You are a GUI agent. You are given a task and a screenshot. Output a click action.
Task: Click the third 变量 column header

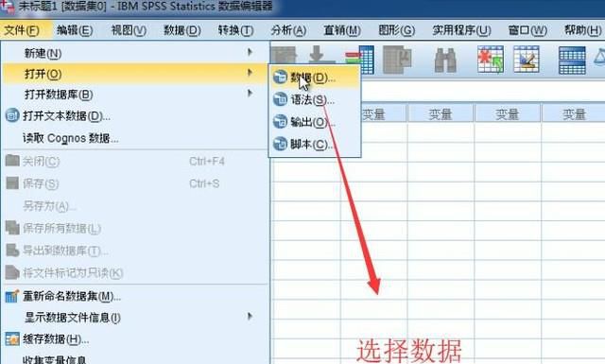click(x=508, y=113)
